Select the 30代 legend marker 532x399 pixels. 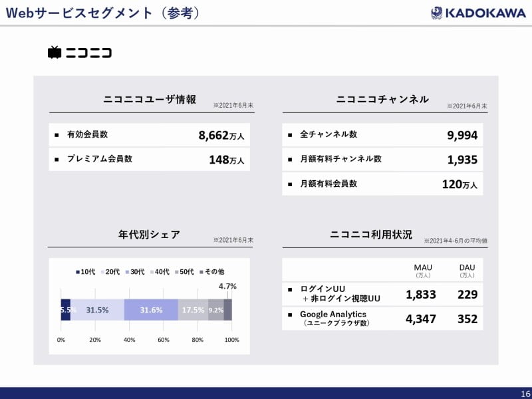pyautogui.click(x=127, y=272)
